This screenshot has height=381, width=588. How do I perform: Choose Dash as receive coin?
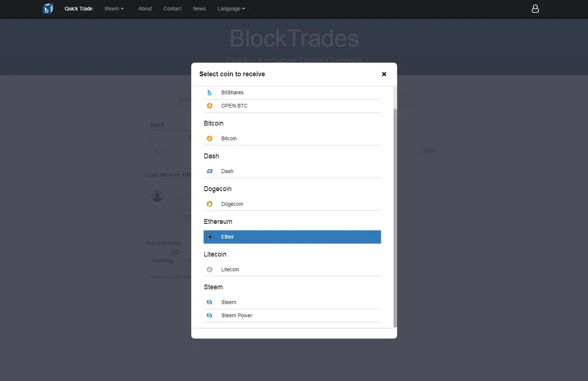[x=292, y=171]
